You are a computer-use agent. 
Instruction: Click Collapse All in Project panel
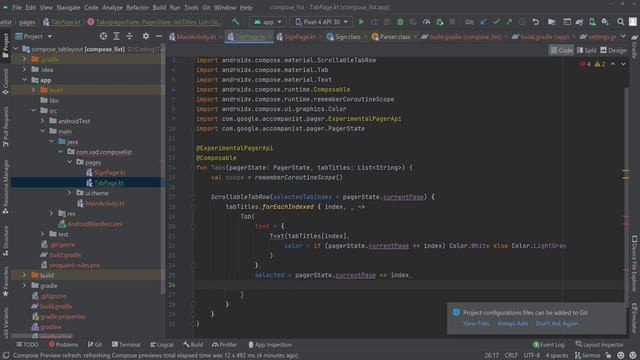tap(129, 36)
